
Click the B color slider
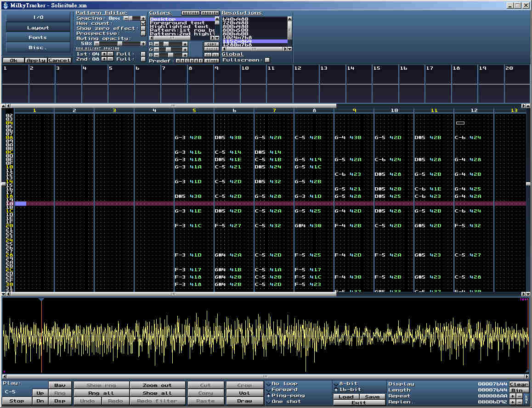pos(170,55)
